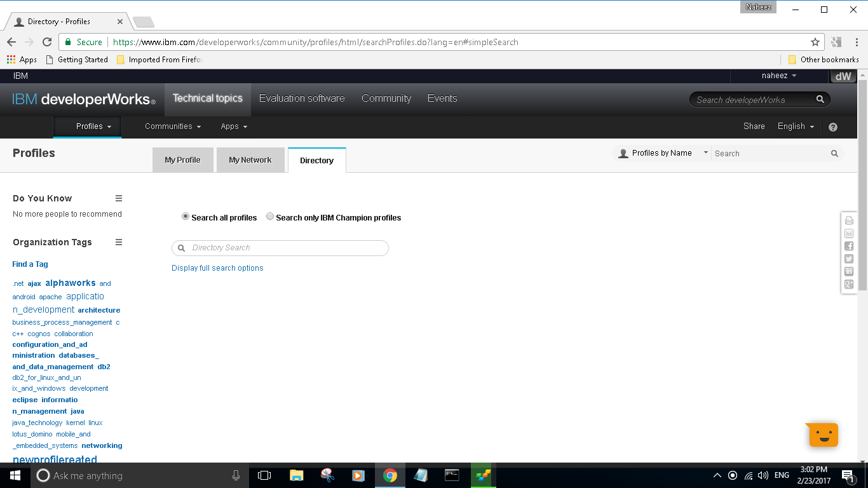Open Technical topics in top navigation

coord(208,98)
